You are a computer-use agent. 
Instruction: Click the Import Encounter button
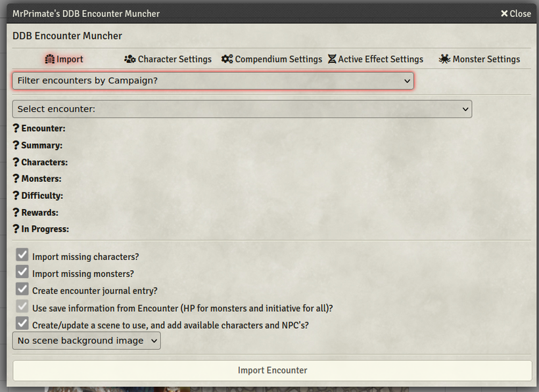point(272,370)
